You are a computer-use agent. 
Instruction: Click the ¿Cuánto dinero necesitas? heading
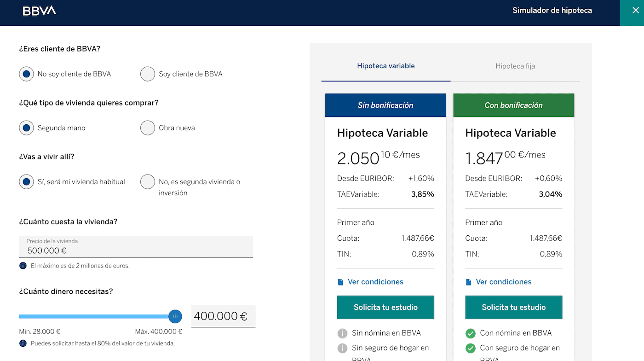pyautogui.click(x=66, y=291)
